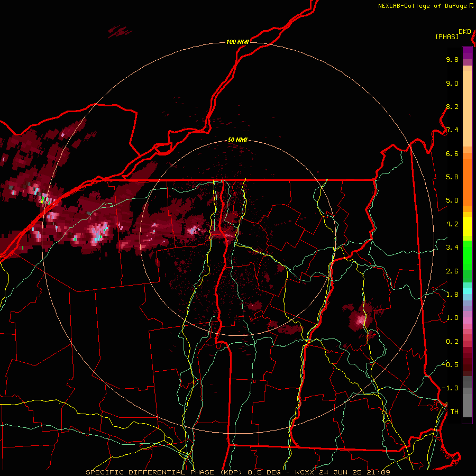Select the 4.2 legend value
The image size is (476, 476).
click(452, 224)
